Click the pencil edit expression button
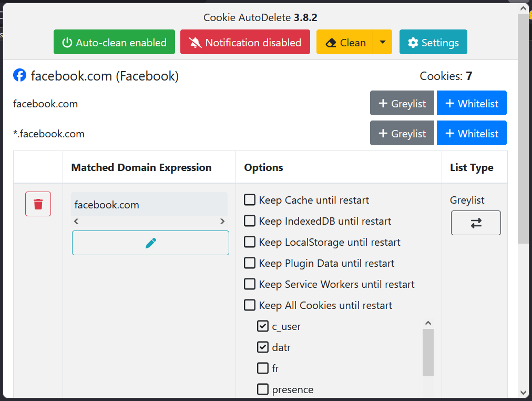This screenshot has height=401, width=532. coord(150,243)
